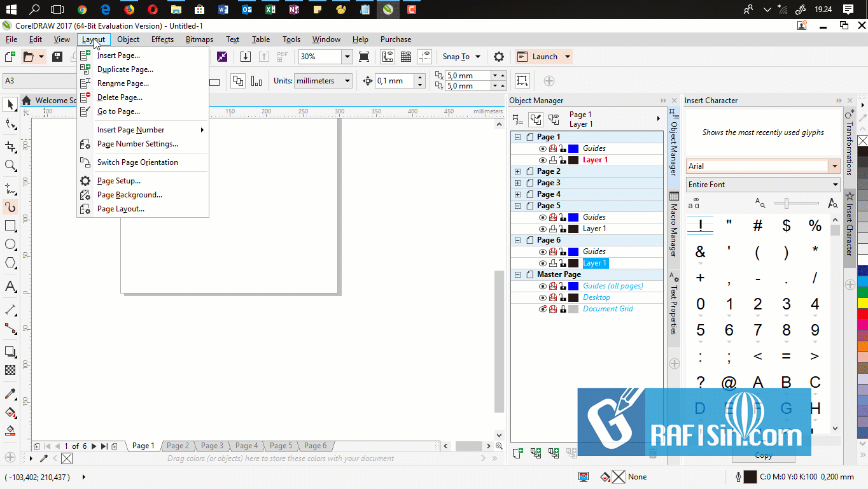
Task: Select the Shape tool in toolbox
Action: pos(10,124)
